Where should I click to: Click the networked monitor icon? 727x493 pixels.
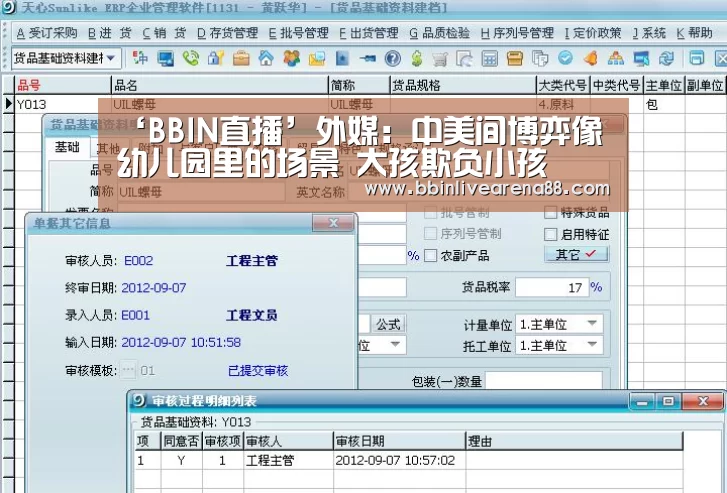(641, 58)
